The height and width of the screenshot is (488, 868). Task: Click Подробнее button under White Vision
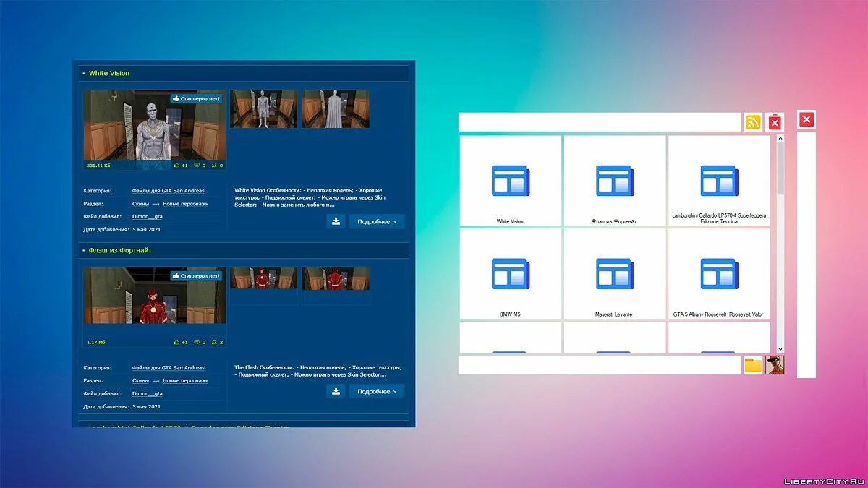point(377,221)
